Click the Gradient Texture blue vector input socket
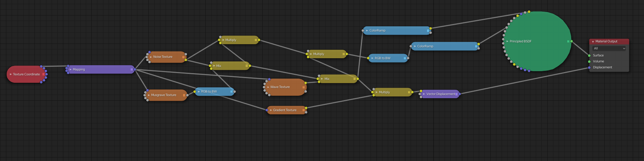Screen dimensions: 644x161 pos(267,110)
